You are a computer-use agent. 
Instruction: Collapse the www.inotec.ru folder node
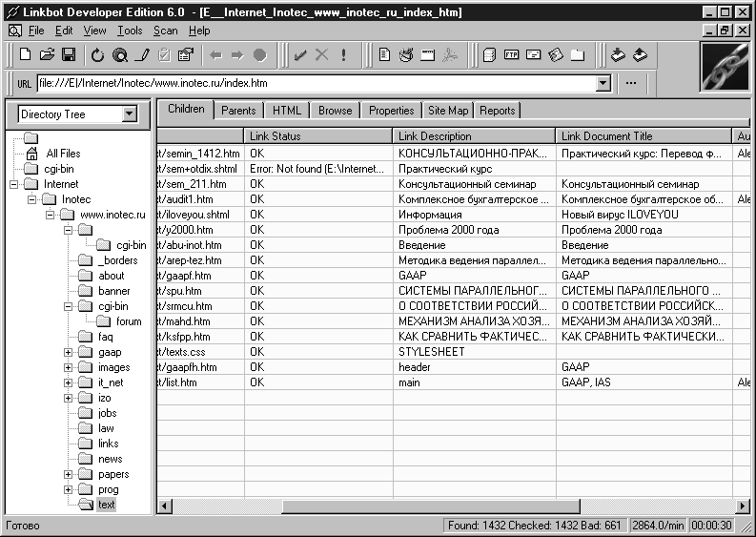[51, 215]
